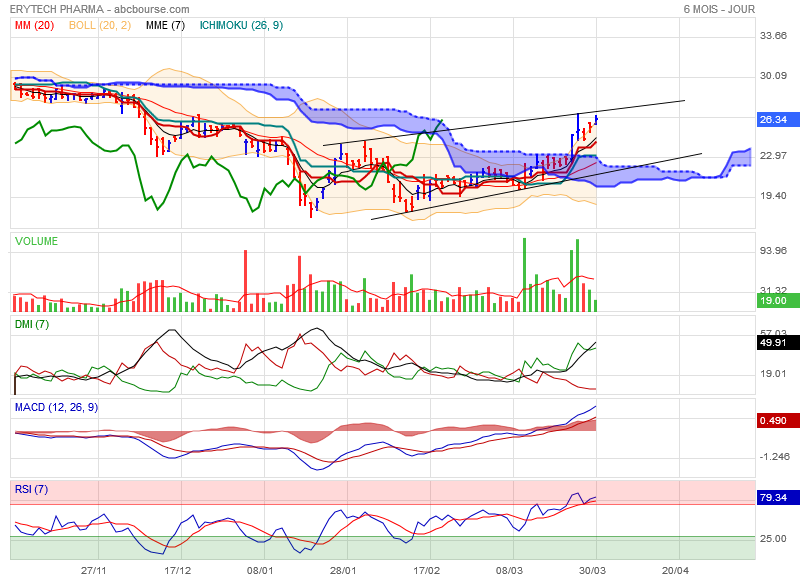The width and height of the screenshot is (800, 580).
Task: Select the blue 26.34 last price badge
Action: (x=778, y=120)
